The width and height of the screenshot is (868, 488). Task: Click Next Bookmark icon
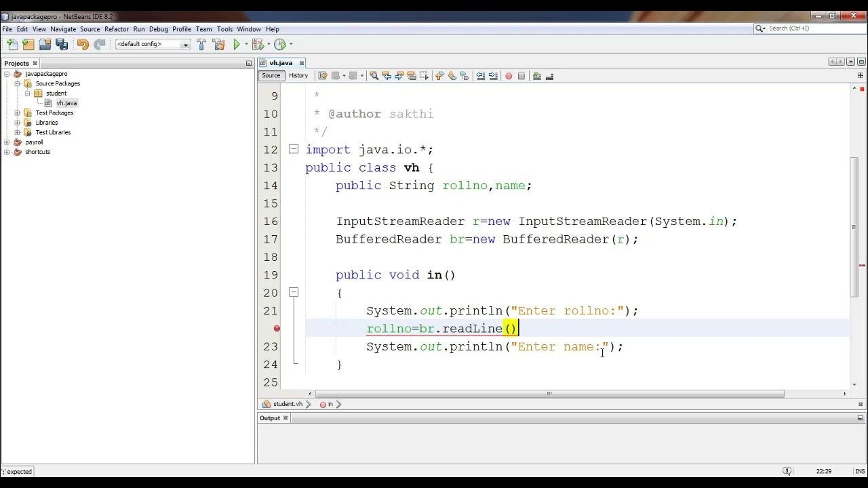452,76
